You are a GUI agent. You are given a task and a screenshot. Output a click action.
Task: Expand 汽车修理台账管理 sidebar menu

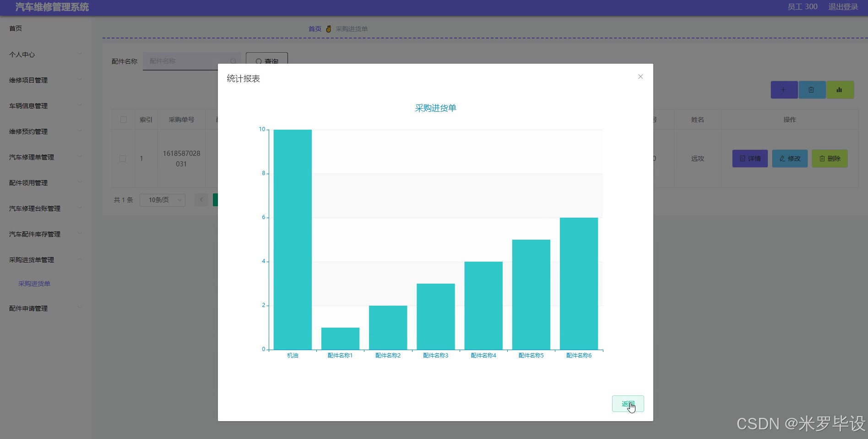46,209
